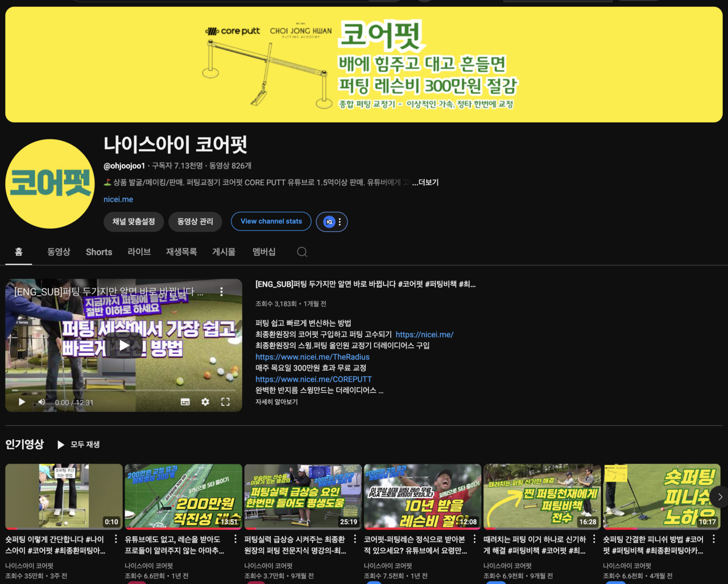Open options menu for 숏퍼팅 간결한 피니쉬 video
This screenshot has width=728, height=584.
tap(713, 539)
